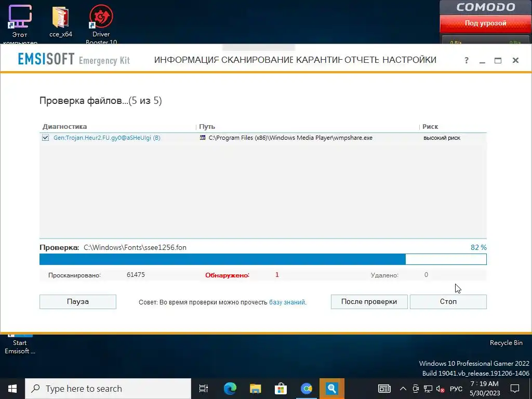Open the базу знаний link

coord(287,302)
